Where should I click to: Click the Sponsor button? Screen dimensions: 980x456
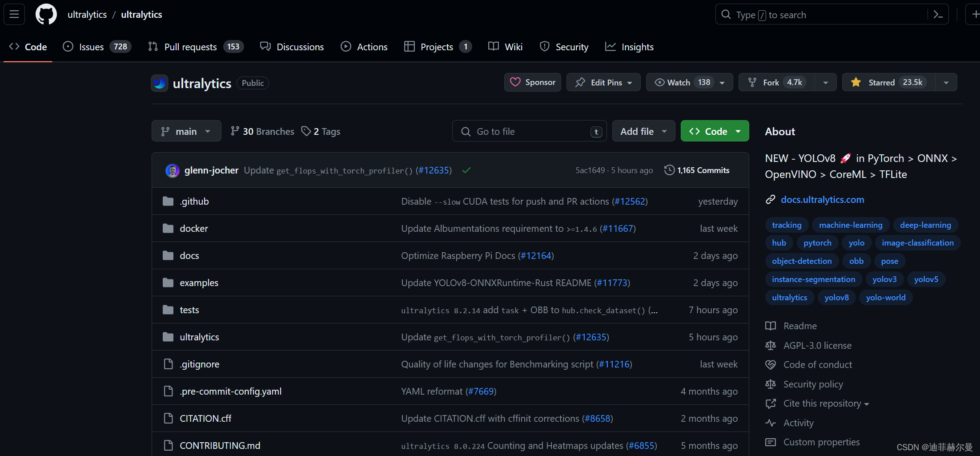click(532, 82)
